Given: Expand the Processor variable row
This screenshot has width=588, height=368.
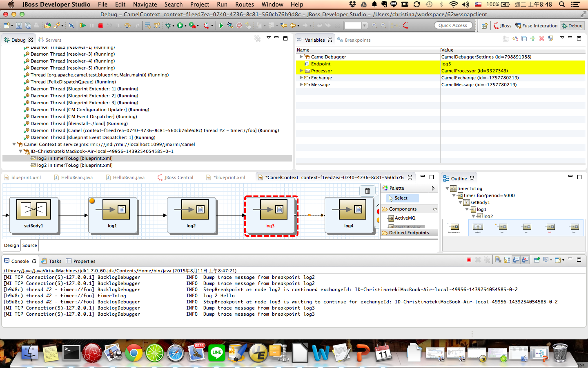Looking at the screenshot, I should coord(301,71).
